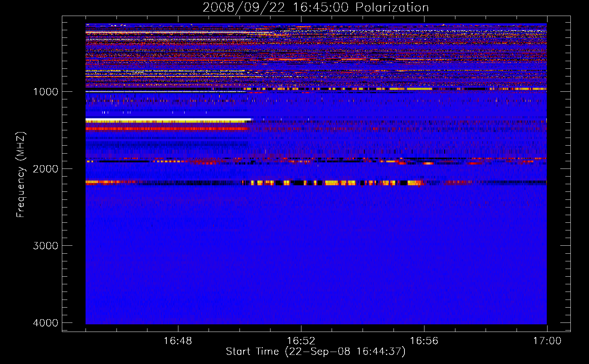
Task: Click the 16:52 time tick label
Action: click(301, 341)
